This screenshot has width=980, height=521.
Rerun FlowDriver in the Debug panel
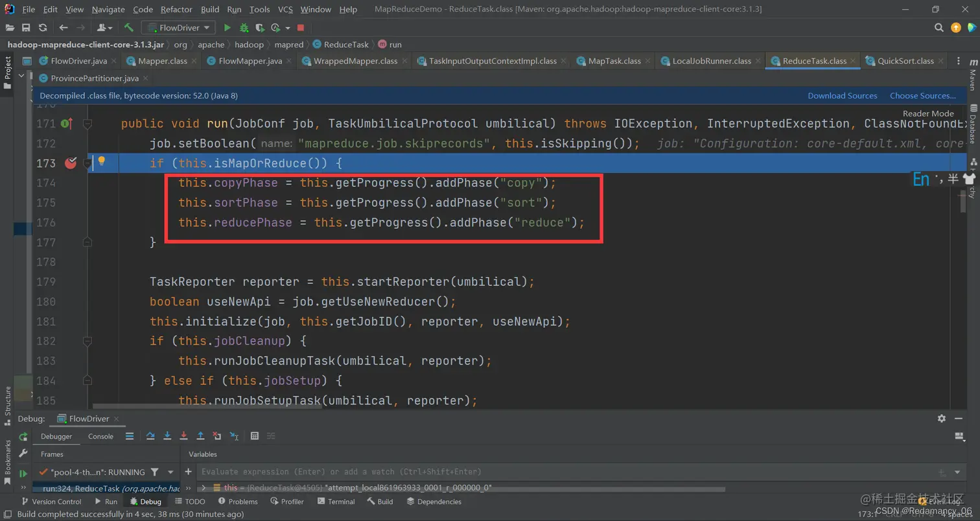(23, 437)
